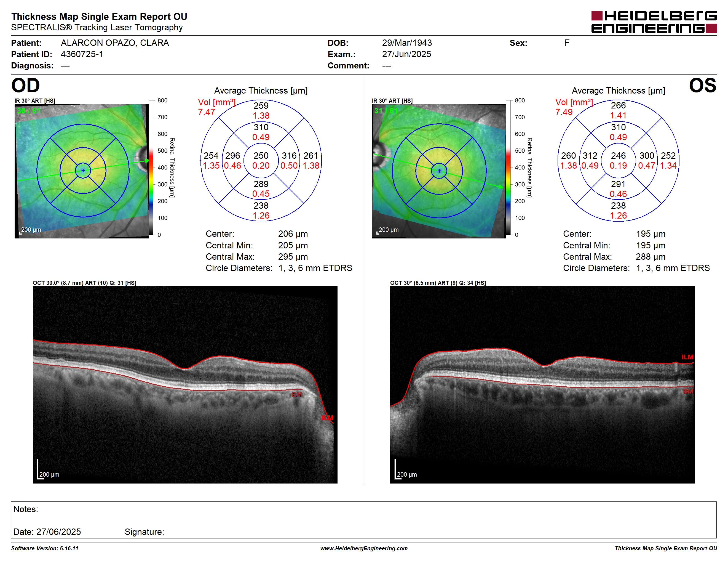The image size is (728, 563).
Task: Select the DOB value '29/Mar/1943'
Action: click(407, 43)
